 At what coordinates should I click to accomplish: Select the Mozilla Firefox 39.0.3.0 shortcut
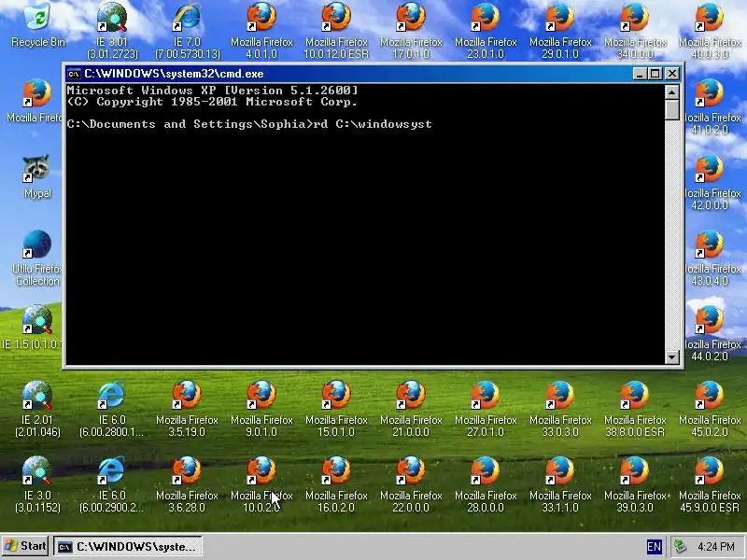635,484
